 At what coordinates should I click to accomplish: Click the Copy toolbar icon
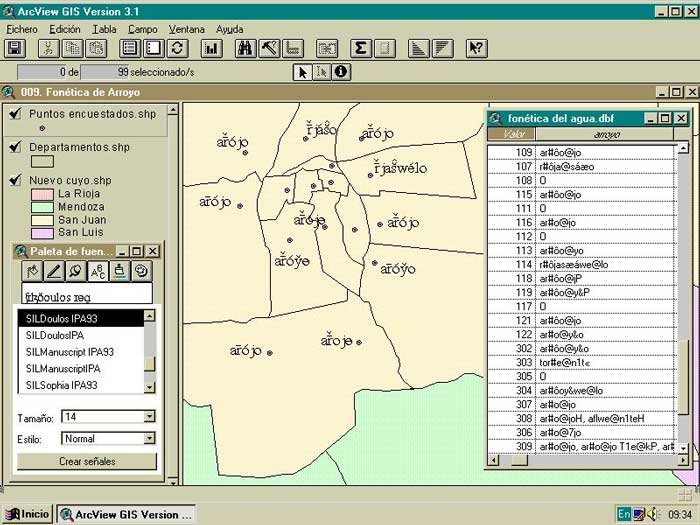click(72, 49)
